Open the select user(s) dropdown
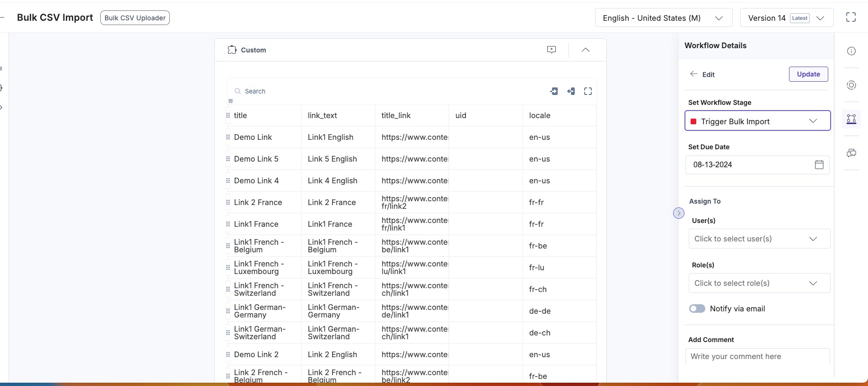The width and height of the screenshot is (868, 386). click(x=760, y=239)
